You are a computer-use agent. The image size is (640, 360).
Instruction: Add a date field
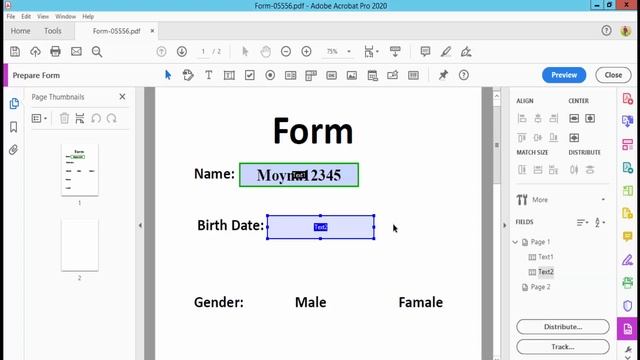[372, 75]
